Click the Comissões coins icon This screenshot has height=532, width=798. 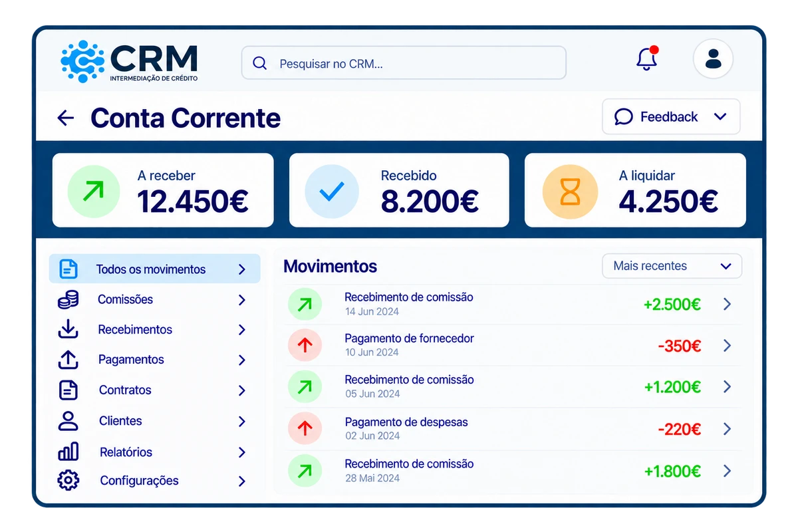coord(68,299)
